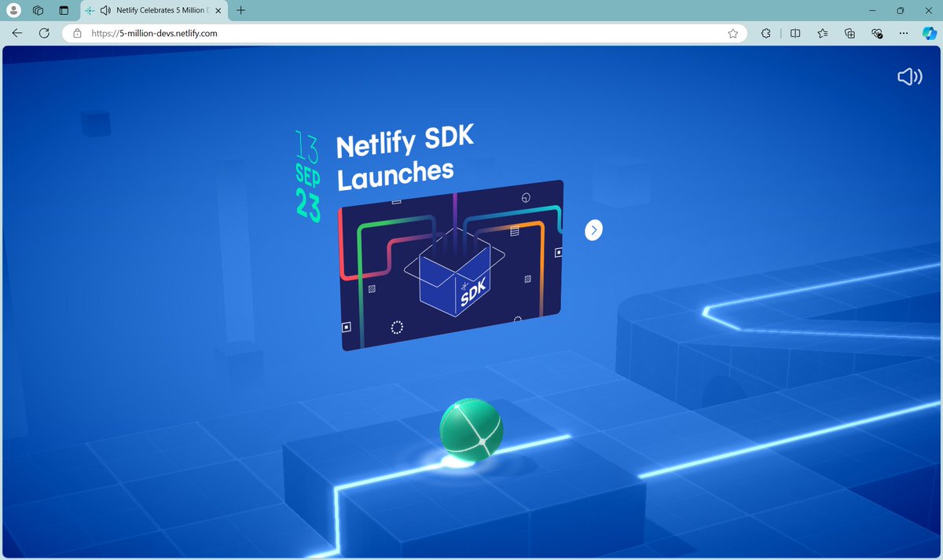Image resolution: width=943 pixels, height=560 pixels.
Task: Open the browser profile menu
Action: [x=13, y=10]
